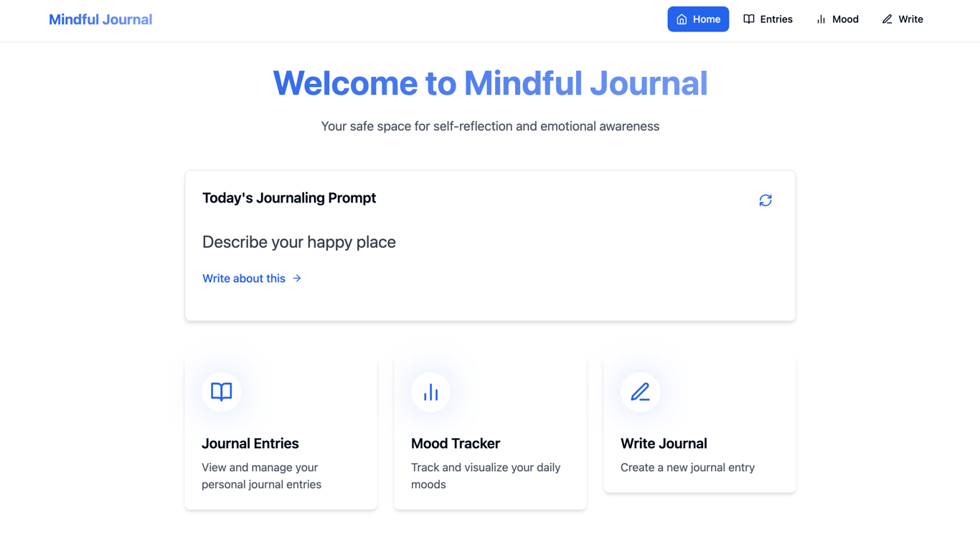Open the Write navigation item

coord(902,19)
